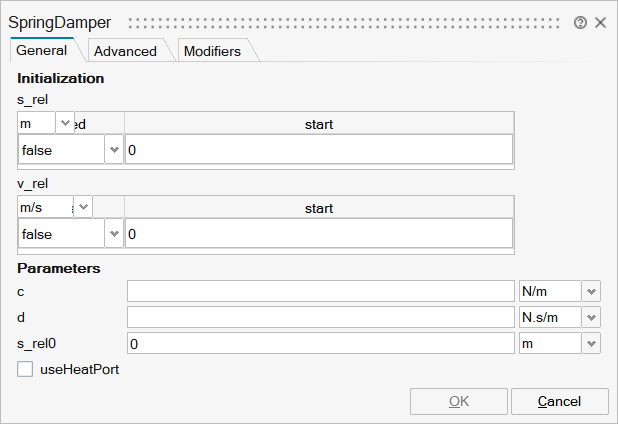Viewport: 618px width, 424px height.
Task: Open the N/m unit dropdown for c
Action: point(591,291)
